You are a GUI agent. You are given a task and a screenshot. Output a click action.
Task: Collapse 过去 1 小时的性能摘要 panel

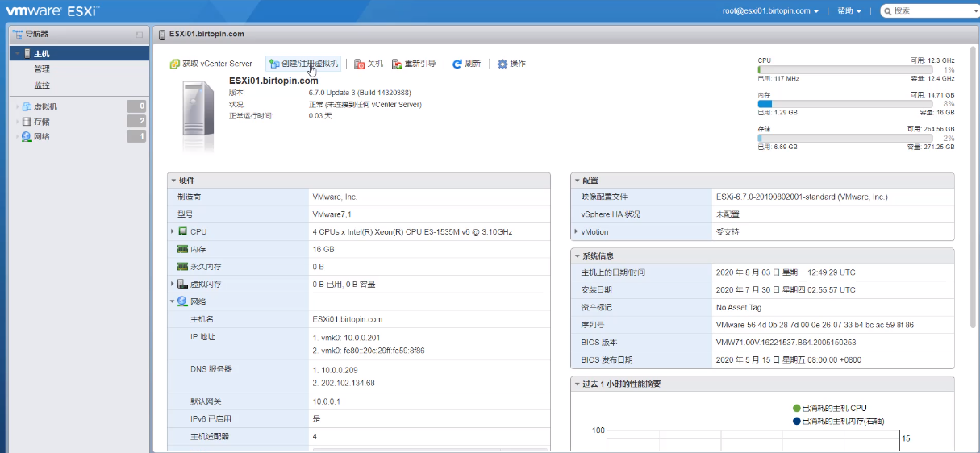[x=577, y=384]
